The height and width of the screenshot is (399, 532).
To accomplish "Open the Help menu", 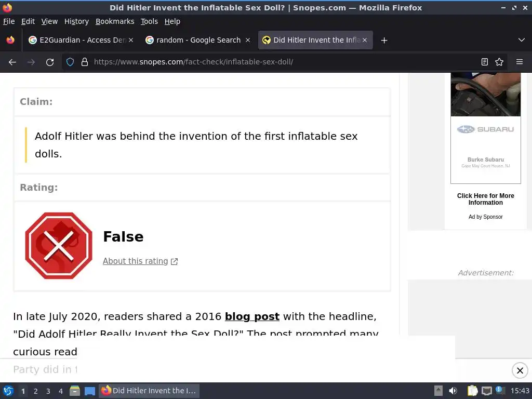I will (x=172, y=21).
